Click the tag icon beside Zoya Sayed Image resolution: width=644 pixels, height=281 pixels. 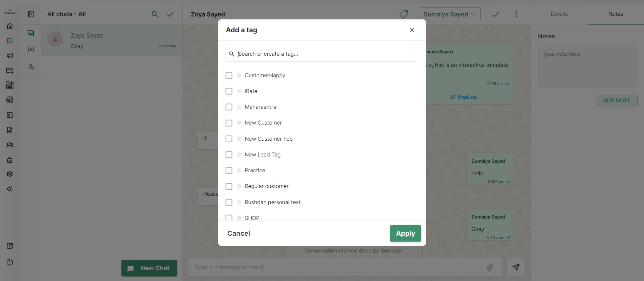point(404,14)
